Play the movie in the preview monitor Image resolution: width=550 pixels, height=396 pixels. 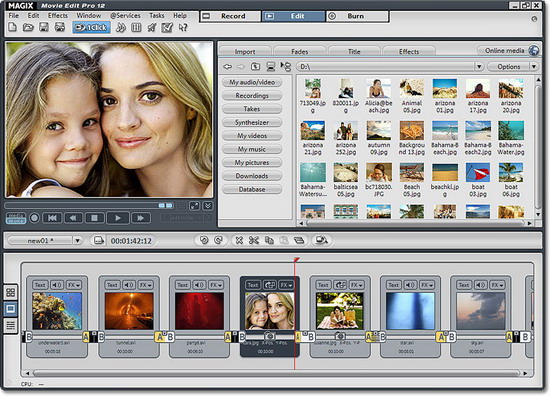click(118, 218)
